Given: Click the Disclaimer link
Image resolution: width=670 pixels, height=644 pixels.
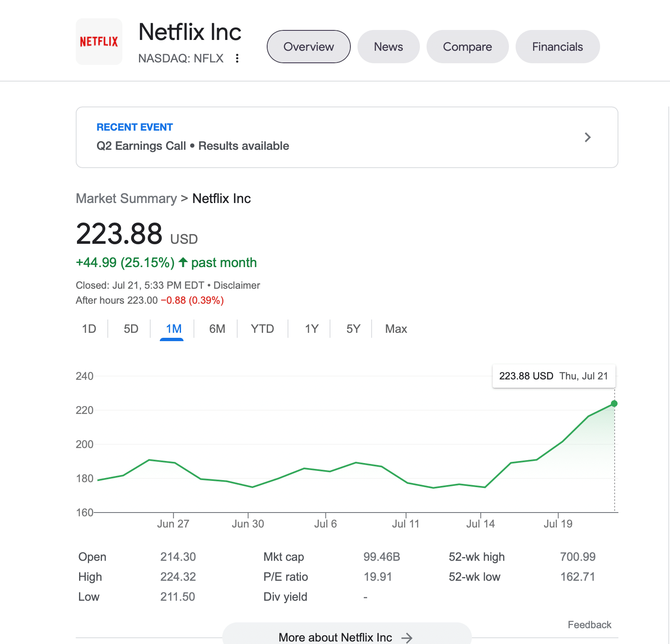Looking at the screenshot, I should tap(237, 285).
